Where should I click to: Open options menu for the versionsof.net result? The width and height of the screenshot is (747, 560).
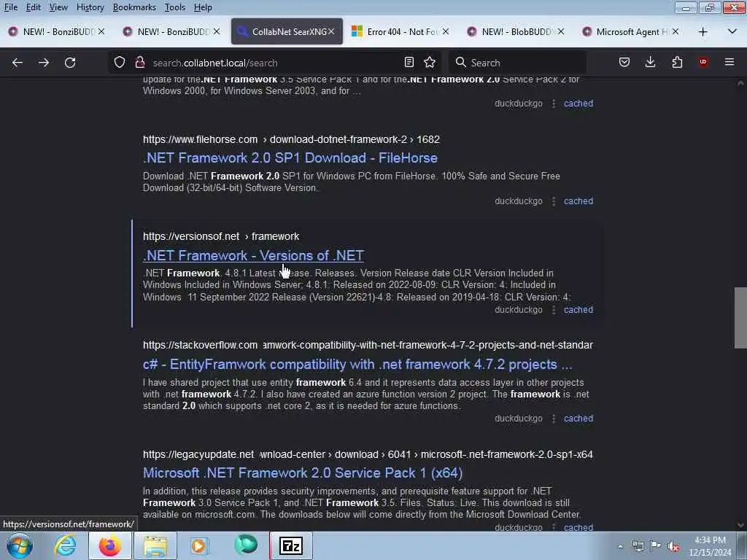(x=554, y=309)
